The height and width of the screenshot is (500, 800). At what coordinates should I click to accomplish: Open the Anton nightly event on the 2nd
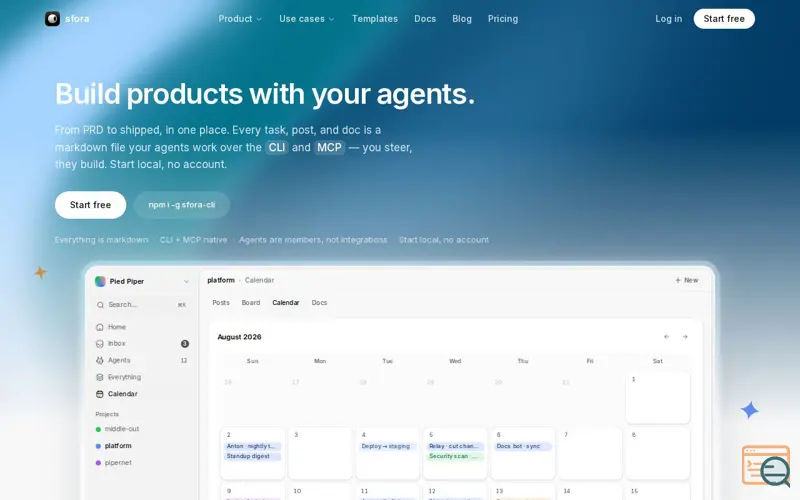(253, 446)
